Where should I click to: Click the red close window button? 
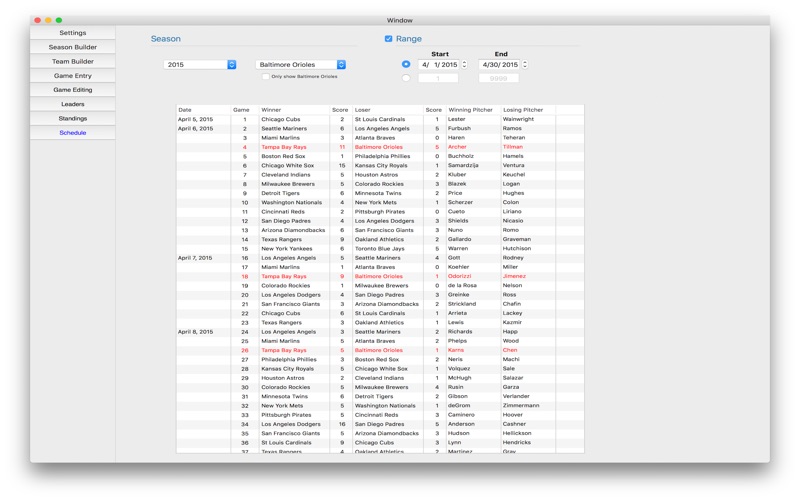coord(37,20)
